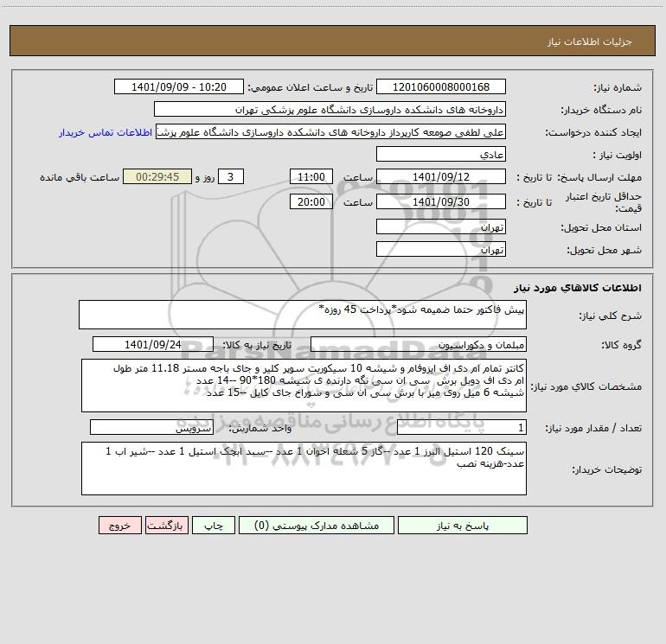Image resolution: width=666 pixels, height=644 pixels.
Task: Open اطلاعات تماس خریدار link
Action: coord(106,132)
